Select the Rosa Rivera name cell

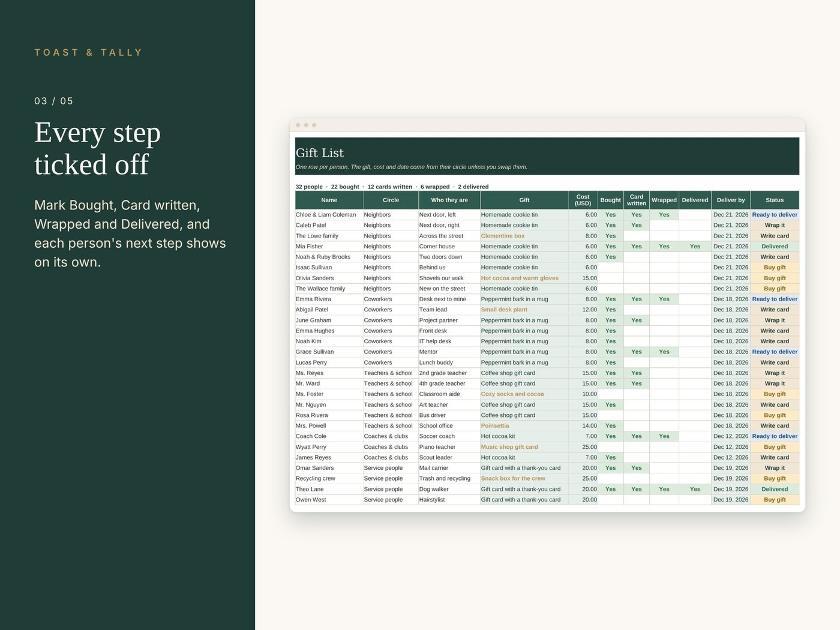click(x=329, y=415)
